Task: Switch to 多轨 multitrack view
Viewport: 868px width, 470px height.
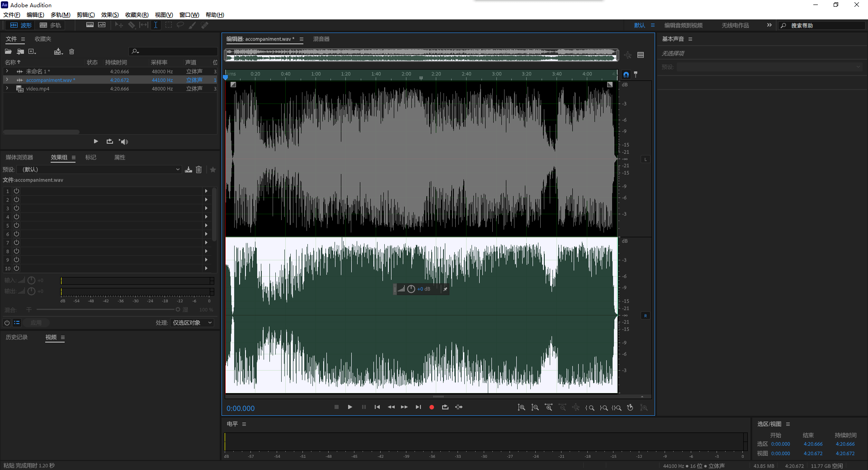Action: [50, 25]
